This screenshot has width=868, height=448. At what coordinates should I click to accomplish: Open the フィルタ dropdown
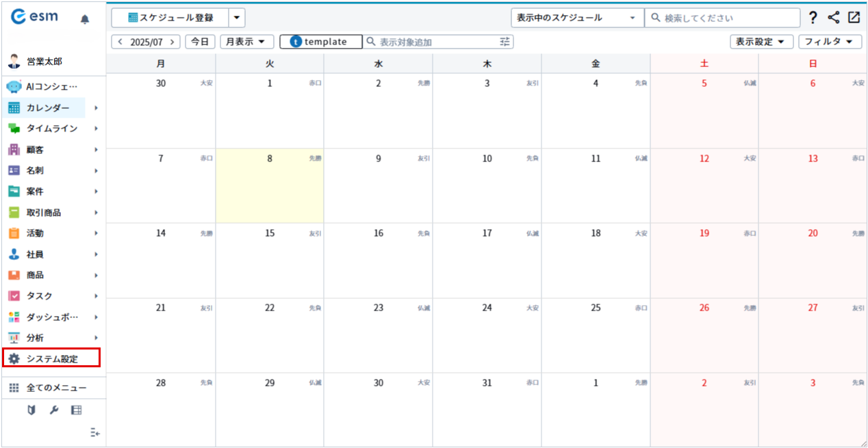pos(830,42)
